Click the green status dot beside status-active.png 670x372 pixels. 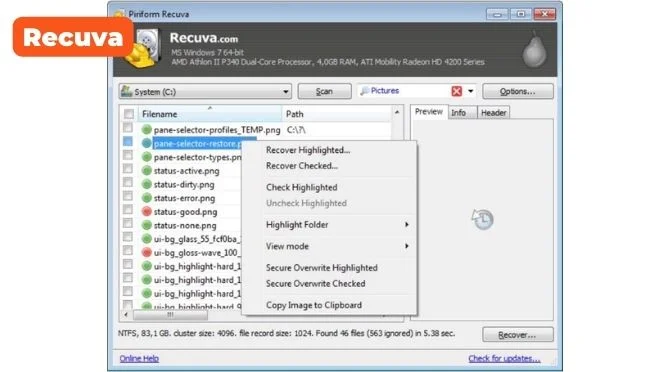(147, 170)
